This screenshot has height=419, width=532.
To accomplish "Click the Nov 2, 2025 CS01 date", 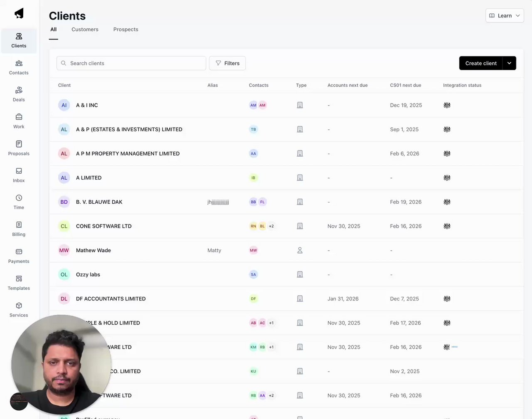I will point(405,371).
